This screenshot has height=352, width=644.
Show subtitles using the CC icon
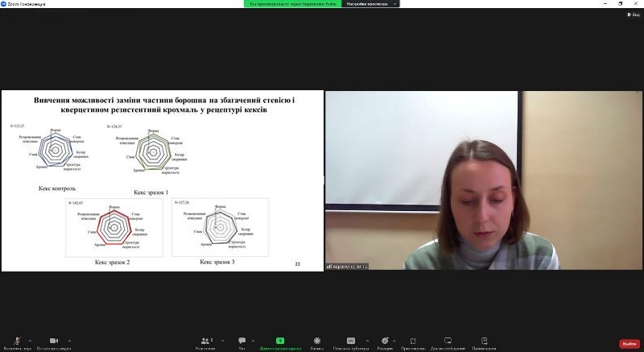tap(351, 342)
